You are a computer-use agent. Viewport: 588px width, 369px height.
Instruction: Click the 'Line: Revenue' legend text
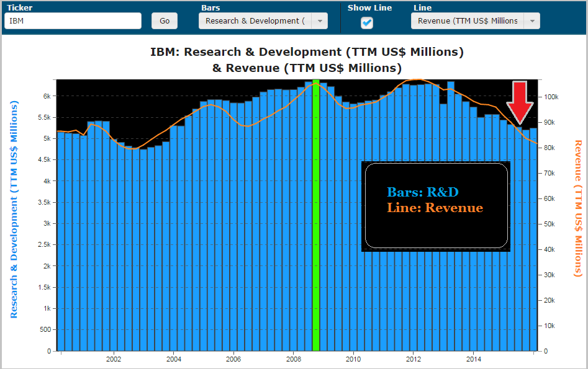435,208
